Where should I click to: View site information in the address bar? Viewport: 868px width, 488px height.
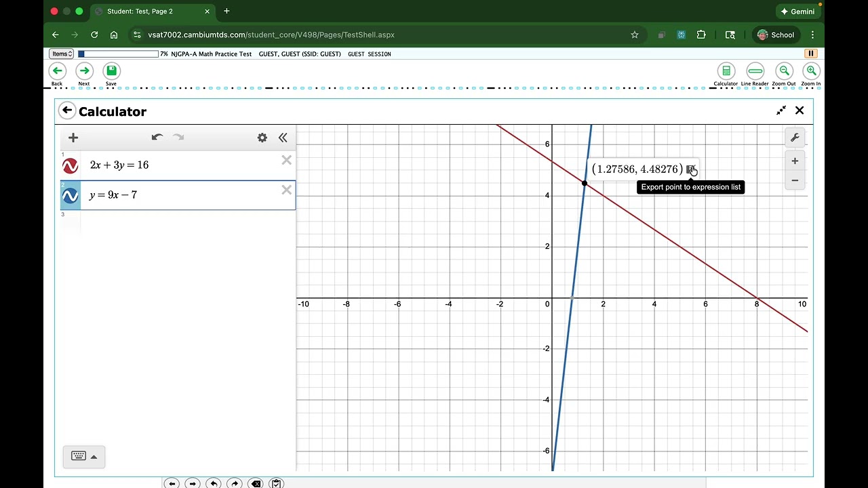(138, 35)
